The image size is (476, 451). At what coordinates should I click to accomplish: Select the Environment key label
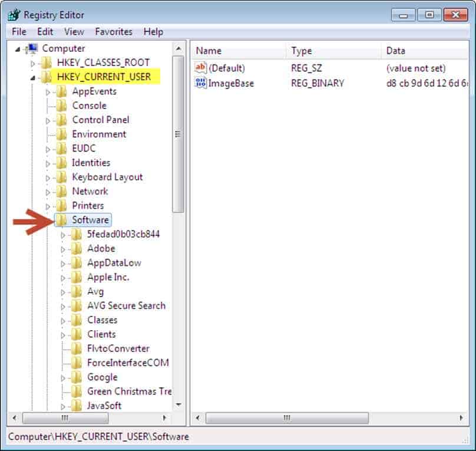click(x=99, y=134)
